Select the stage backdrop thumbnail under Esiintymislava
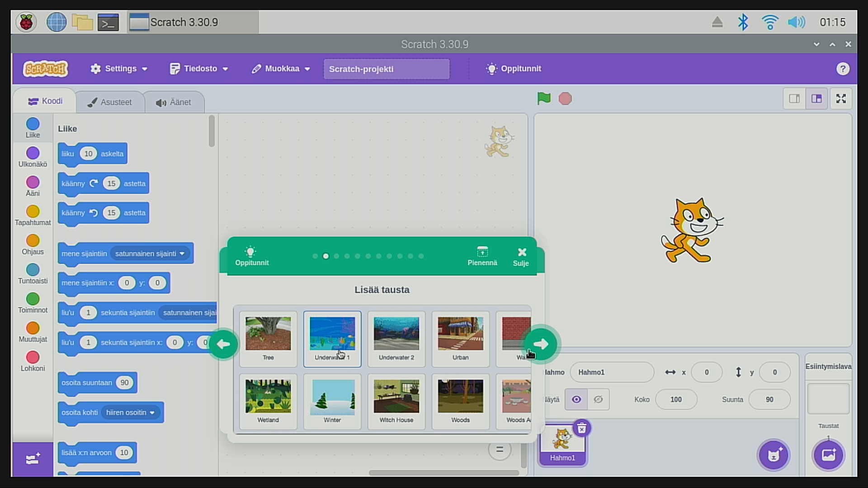This screenshot has width=868, height=488. pyautogui.click(x=828, y=399)
